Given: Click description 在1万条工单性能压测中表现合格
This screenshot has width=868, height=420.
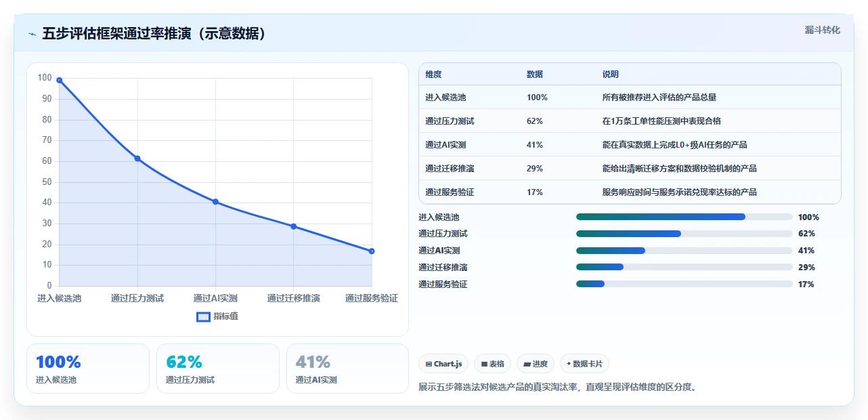Looking at the screenshot, I should pyautogui.click(x=661, y=121).
